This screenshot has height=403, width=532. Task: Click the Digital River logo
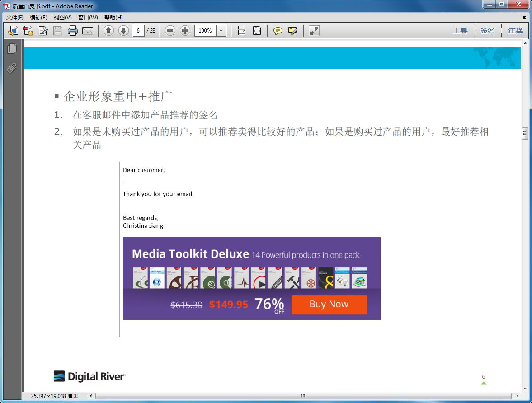coord(89,376)
